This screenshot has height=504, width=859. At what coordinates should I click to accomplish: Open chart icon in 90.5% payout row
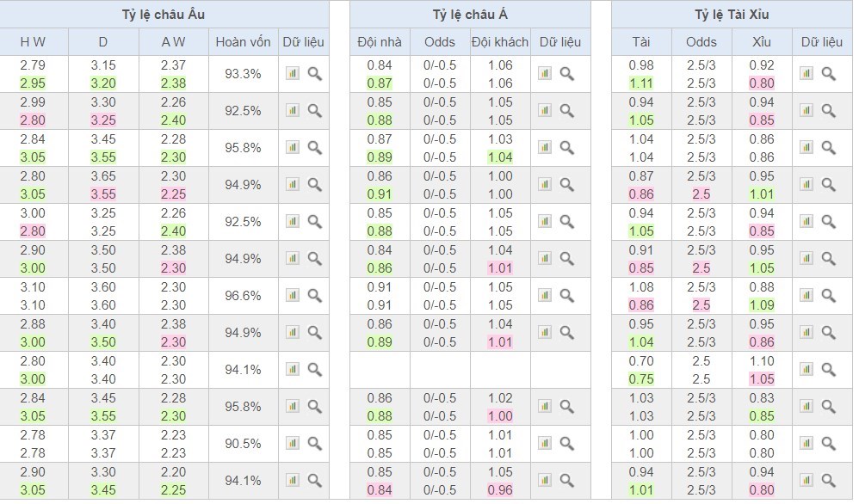pos(293,443)
